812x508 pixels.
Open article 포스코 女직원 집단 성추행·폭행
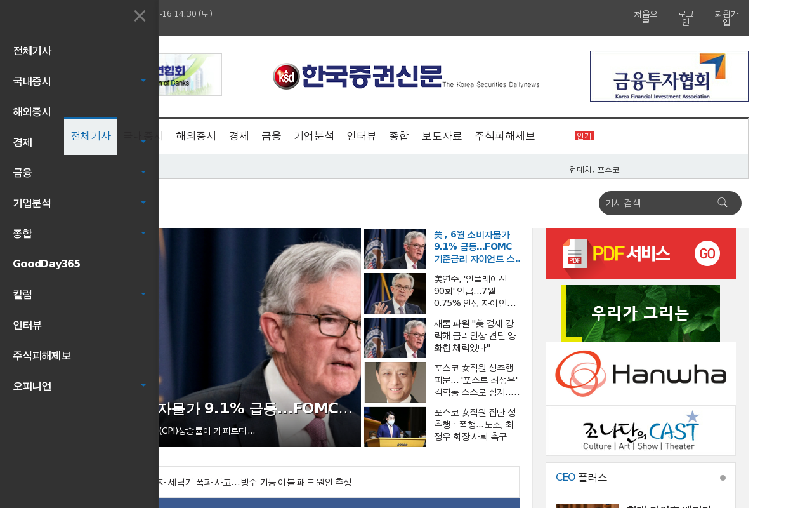pos(476,425)
